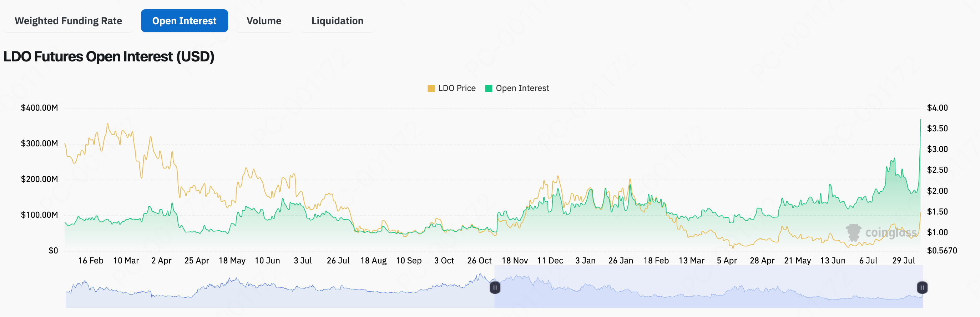Click the LDO Futures Open Interest title
Screen dimensions: 980x317
[109, 57]
